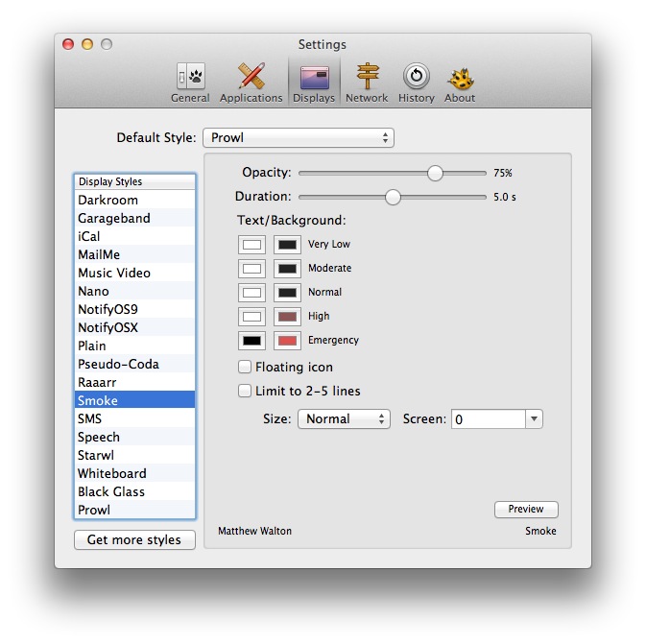The height and width of the screenshot is (644, 646).
Task: Select Black Glass display style
Action: click(x=134, y=491)
